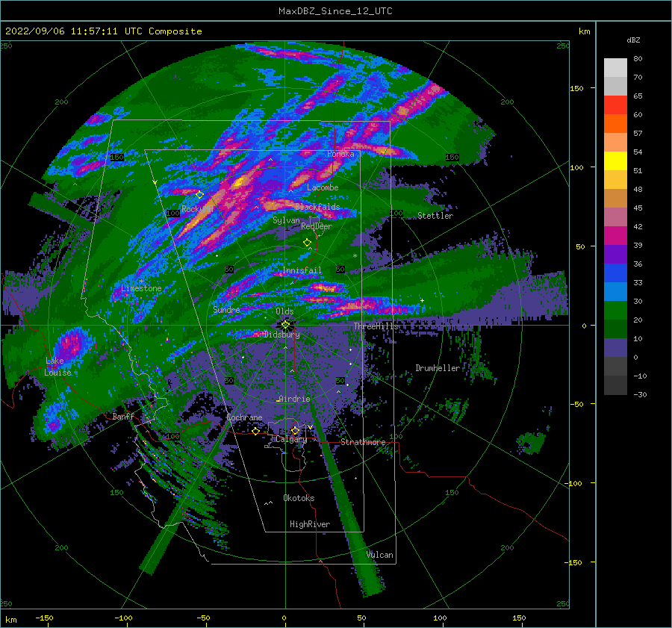Pick the tan 45-48 dBZ legend swatch
The width and height of the screenshot is (672, 628).
click(x=615, y=199)
